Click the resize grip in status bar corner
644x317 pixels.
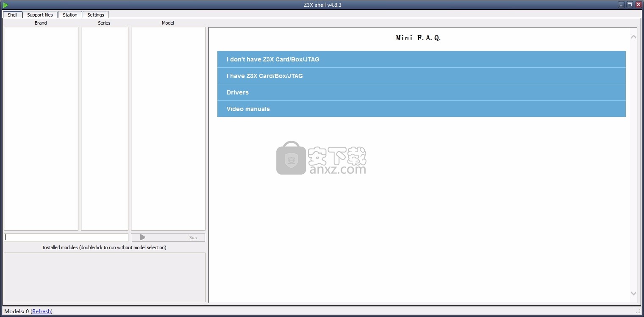coord(638,311)
